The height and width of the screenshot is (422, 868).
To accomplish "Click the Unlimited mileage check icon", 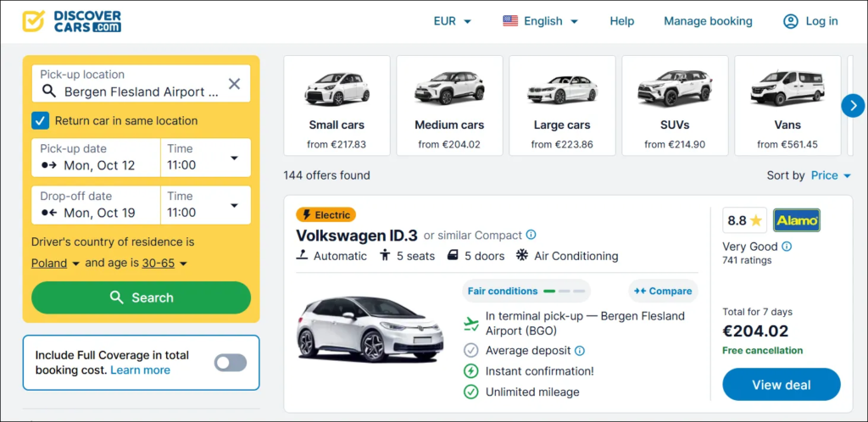I will pos(470,392).
